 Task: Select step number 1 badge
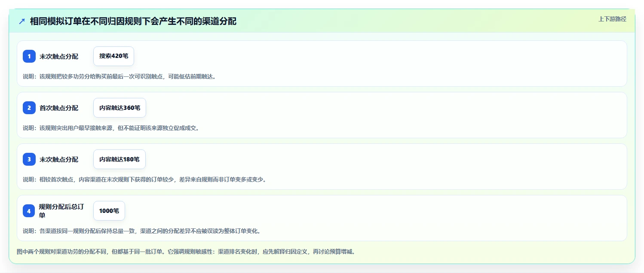[x=29, y=56]
